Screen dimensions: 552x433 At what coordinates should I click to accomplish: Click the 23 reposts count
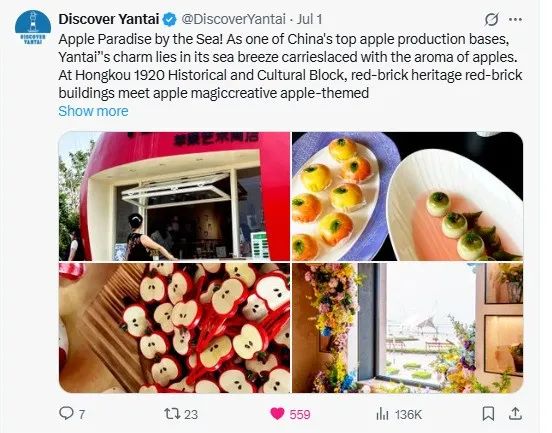[x=191, y=414]
